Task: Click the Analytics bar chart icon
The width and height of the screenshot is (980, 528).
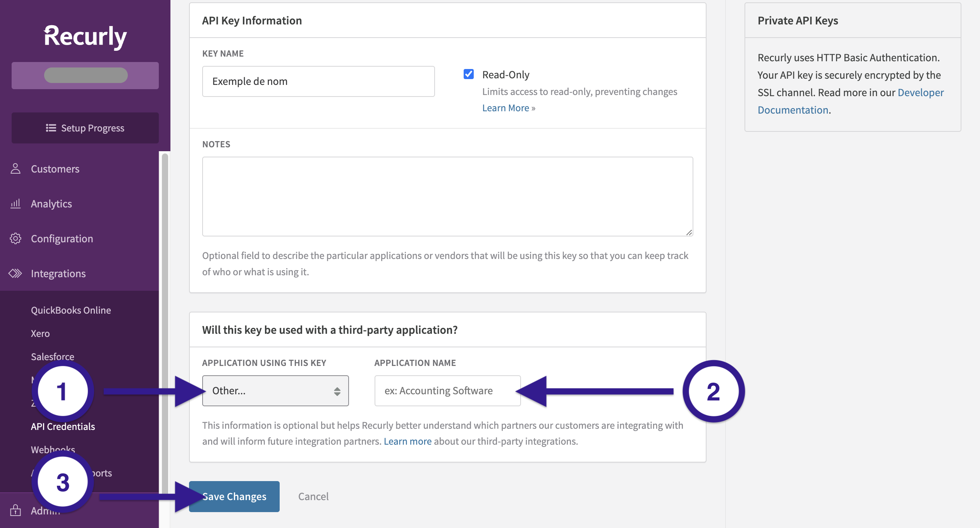Action: click(x=15, y=204)
